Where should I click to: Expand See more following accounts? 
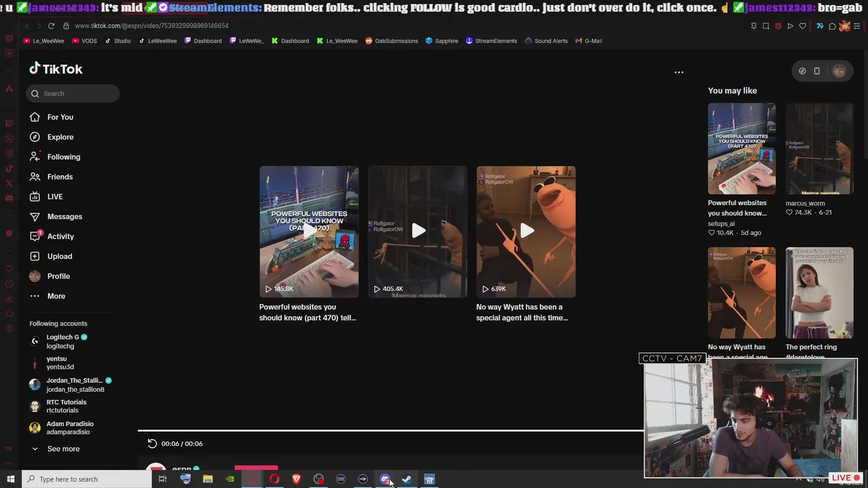(55, 449)
